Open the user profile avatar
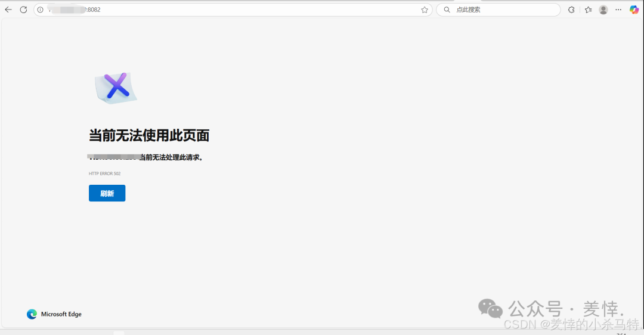 [x=603, y=10]
